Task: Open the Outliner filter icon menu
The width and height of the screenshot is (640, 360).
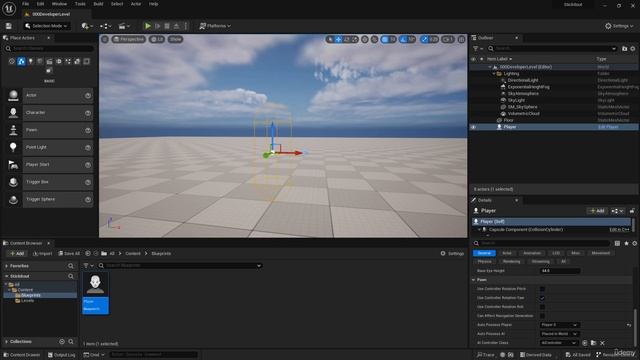Action: (x=477, y=49)
